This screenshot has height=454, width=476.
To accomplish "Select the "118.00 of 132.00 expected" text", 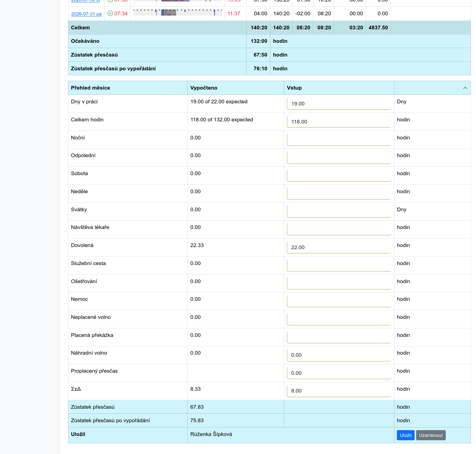I will [x=222, y=120].
